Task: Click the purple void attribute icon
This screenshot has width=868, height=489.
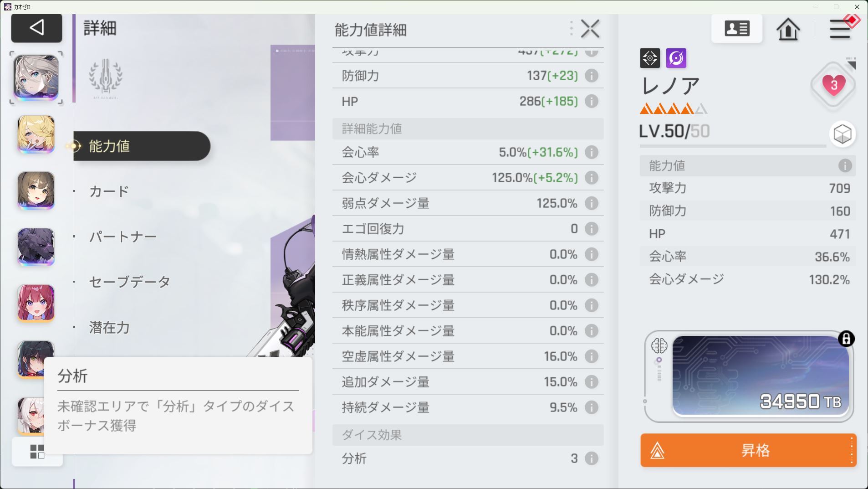Action: coord(676,58)
